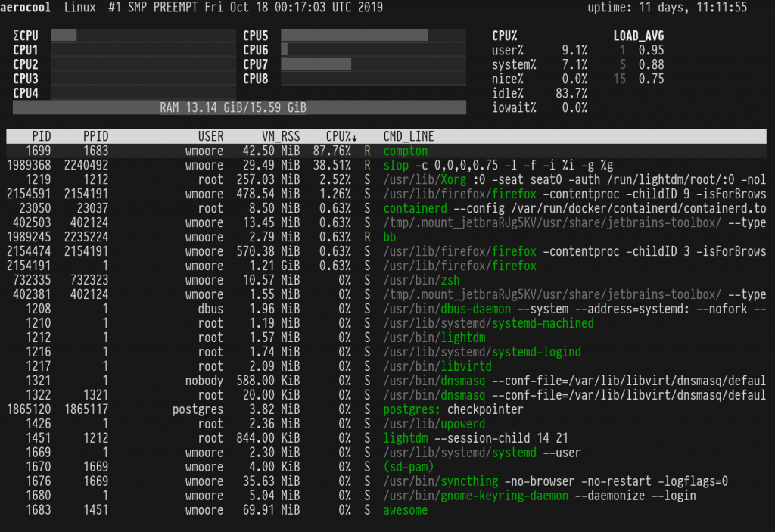Select the bb process row
775x532 pixels.
tap(386, 237)
